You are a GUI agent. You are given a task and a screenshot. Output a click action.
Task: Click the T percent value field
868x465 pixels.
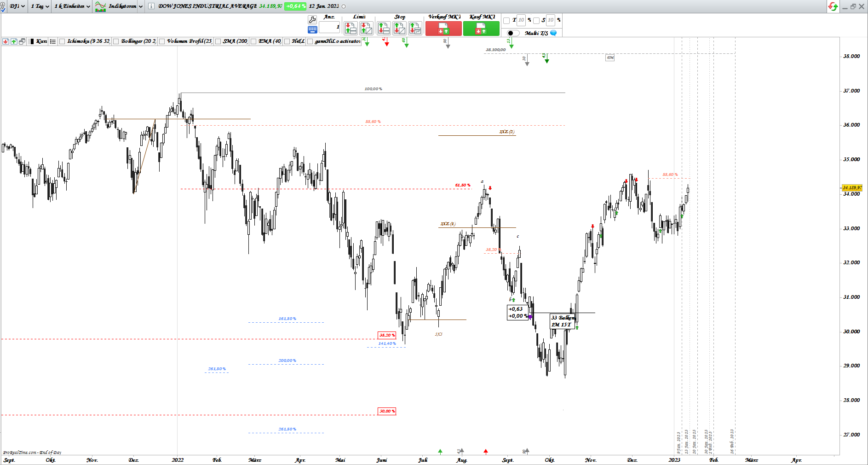pyautogui.click(x=521, y=20)
